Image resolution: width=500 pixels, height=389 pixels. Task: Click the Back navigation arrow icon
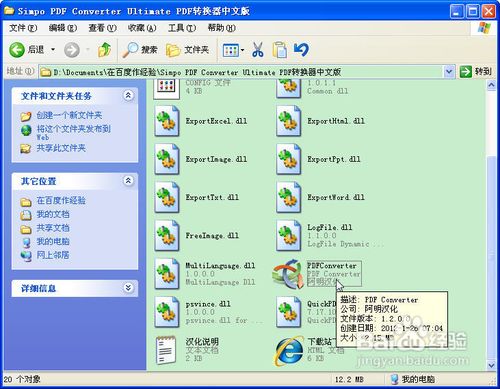[17, 50]
